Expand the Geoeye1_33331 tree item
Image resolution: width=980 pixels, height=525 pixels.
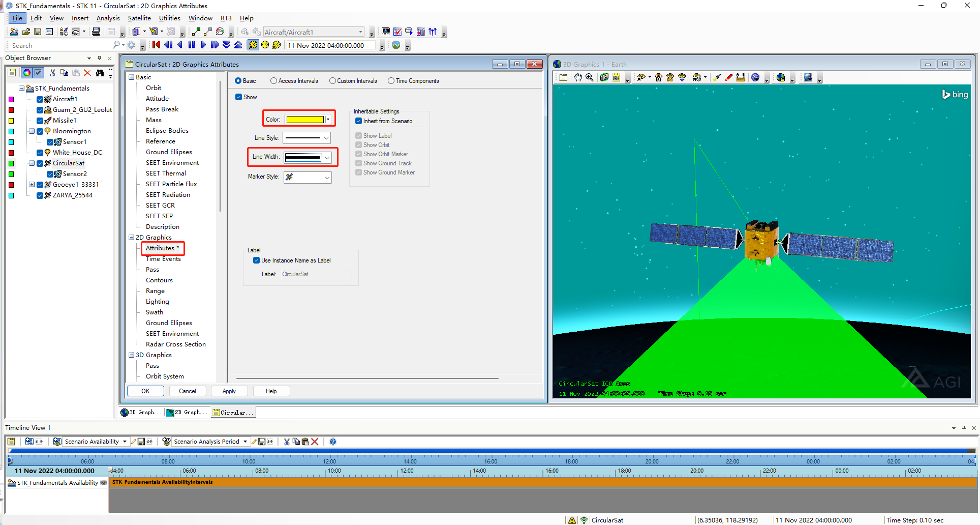[31, 184]
